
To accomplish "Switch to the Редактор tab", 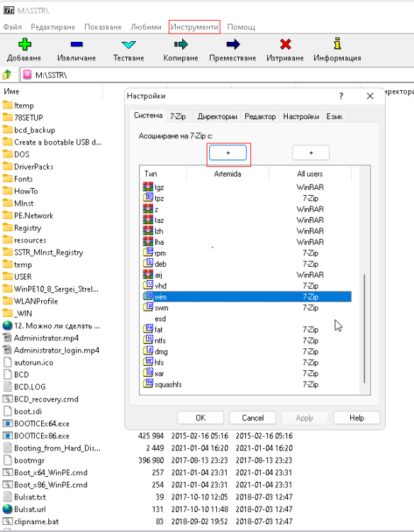I will [x=260, y=116].
